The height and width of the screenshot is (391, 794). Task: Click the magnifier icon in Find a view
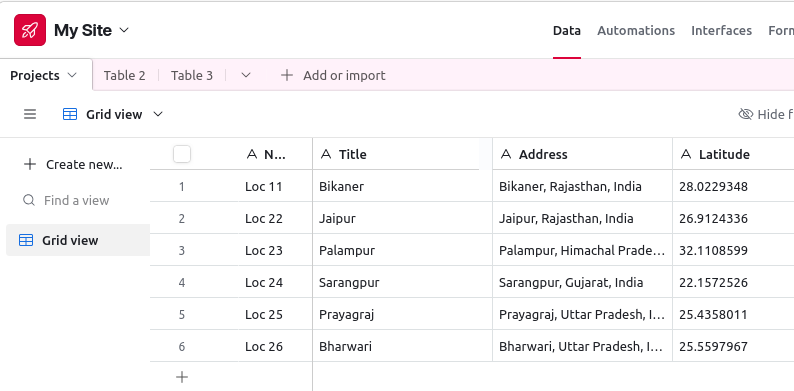click(x=29, y=200)
